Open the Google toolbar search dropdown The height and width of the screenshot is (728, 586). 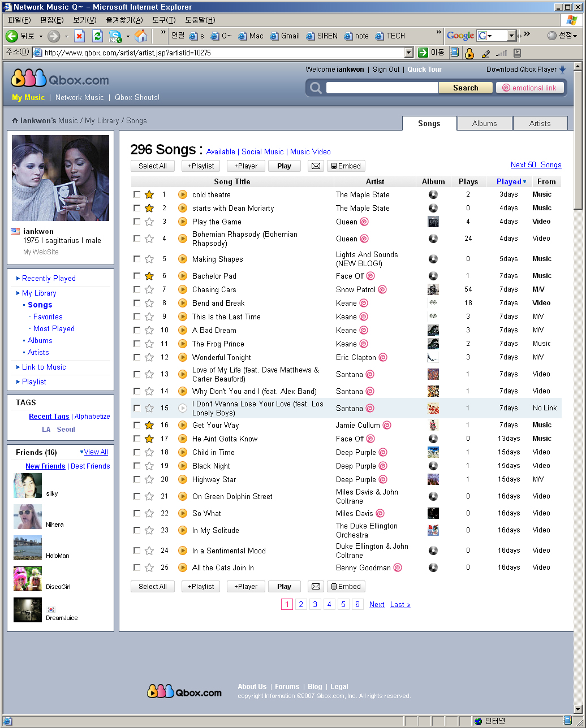[x=511, y=36]
